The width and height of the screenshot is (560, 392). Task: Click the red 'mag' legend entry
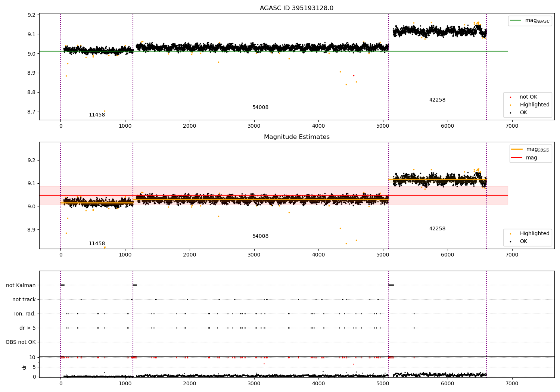[x=525, y=158]
